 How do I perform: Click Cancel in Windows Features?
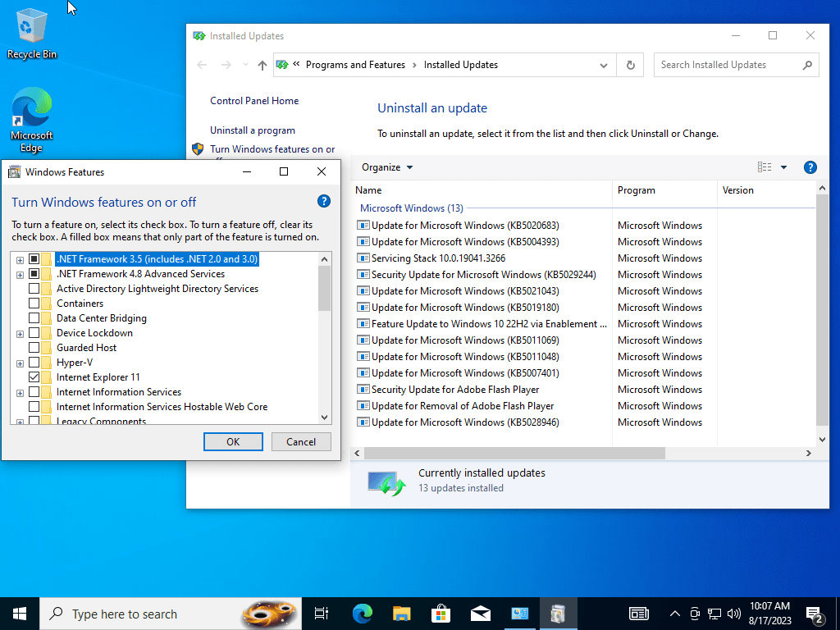[301, 441]
